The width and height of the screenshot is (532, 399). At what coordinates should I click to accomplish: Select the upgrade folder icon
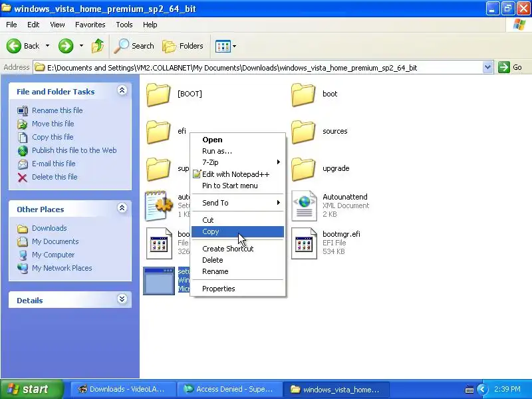[303, 170]
